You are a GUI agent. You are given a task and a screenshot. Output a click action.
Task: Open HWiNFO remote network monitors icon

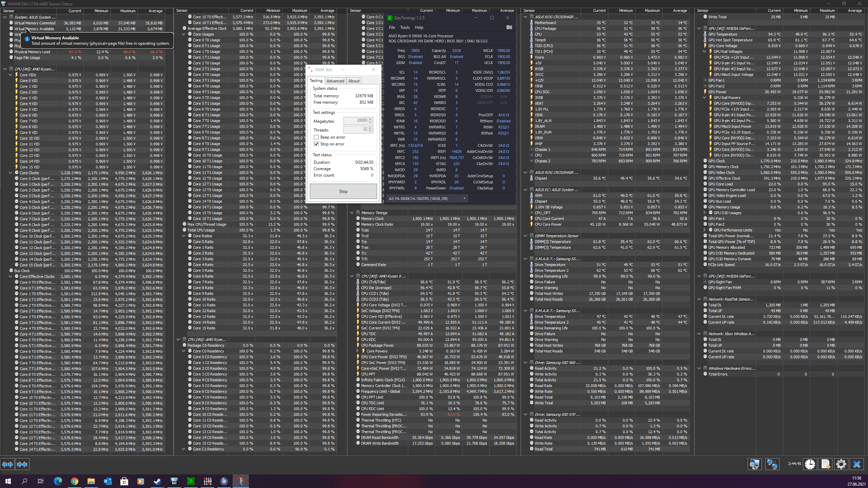click(772, 464)
